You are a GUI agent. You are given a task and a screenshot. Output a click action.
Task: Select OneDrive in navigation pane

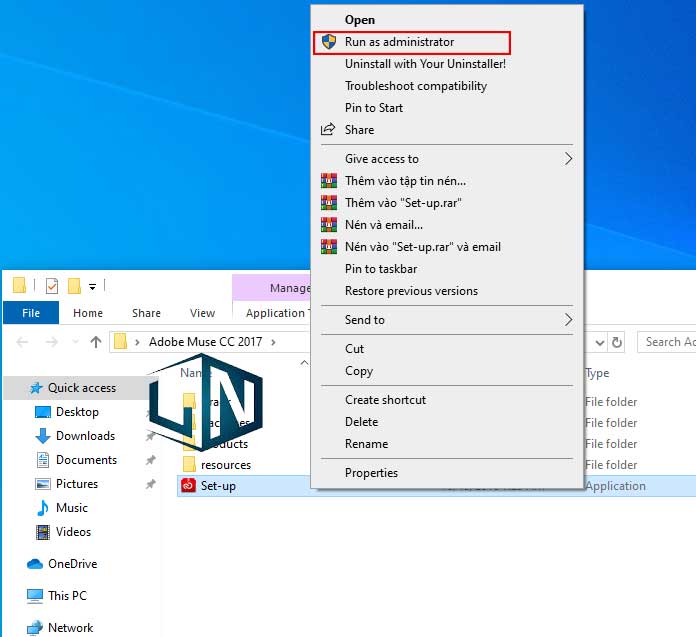(x=72, y=564)
